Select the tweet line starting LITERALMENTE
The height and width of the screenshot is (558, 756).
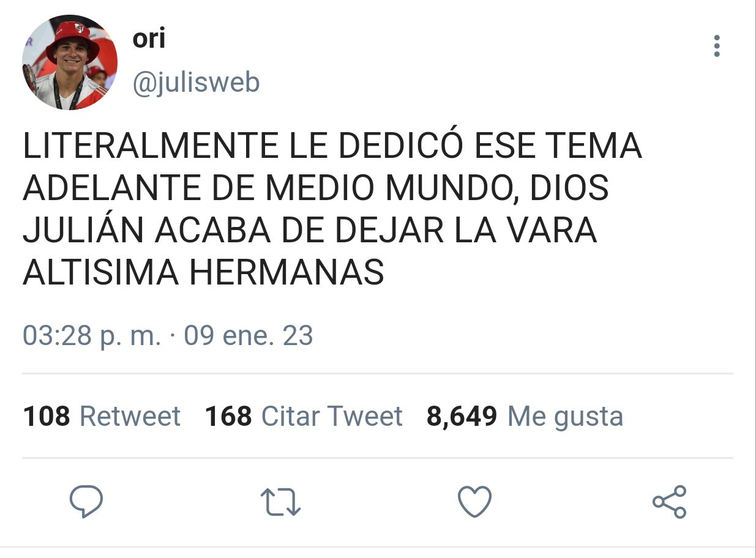[x=332, y=146]
